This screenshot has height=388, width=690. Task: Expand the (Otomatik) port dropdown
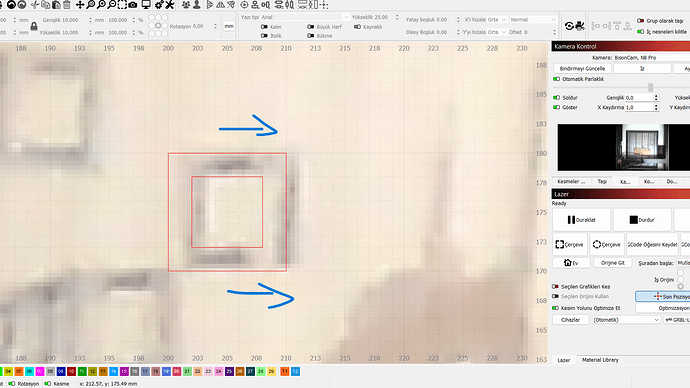[x=626, y=320]
